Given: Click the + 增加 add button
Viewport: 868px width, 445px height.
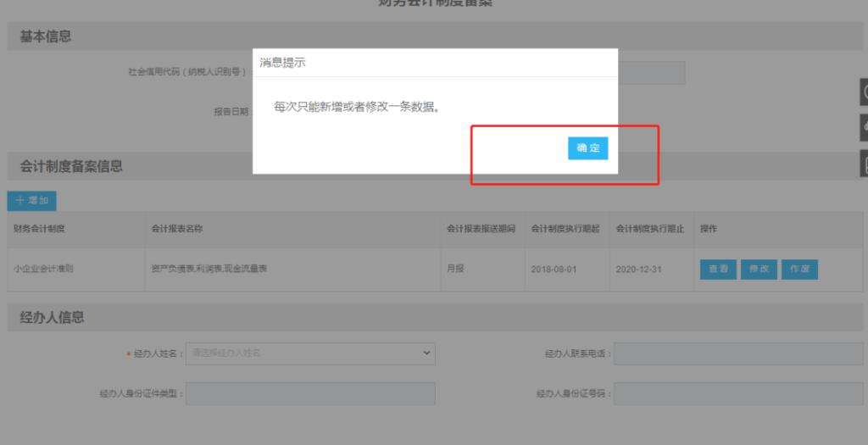Looking at the screenshot, I should (31, 201).
